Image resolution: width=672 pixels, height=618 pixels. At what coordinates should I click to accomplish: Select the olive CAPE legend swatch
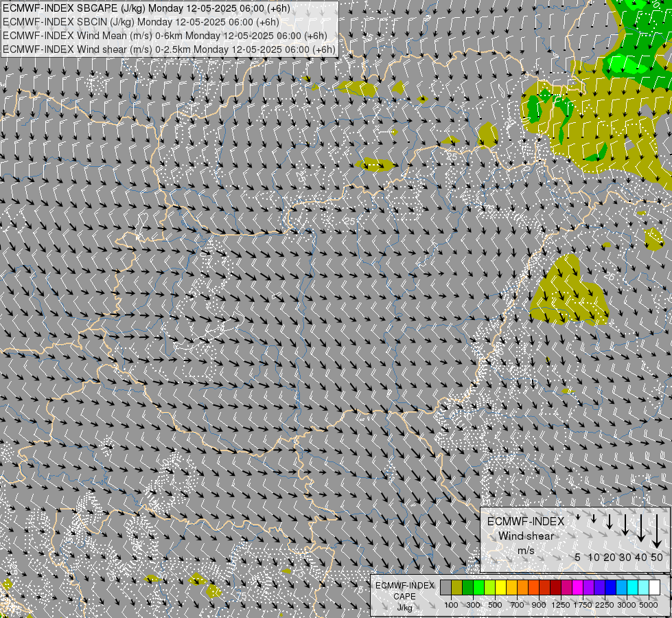[x=457, y=587]
